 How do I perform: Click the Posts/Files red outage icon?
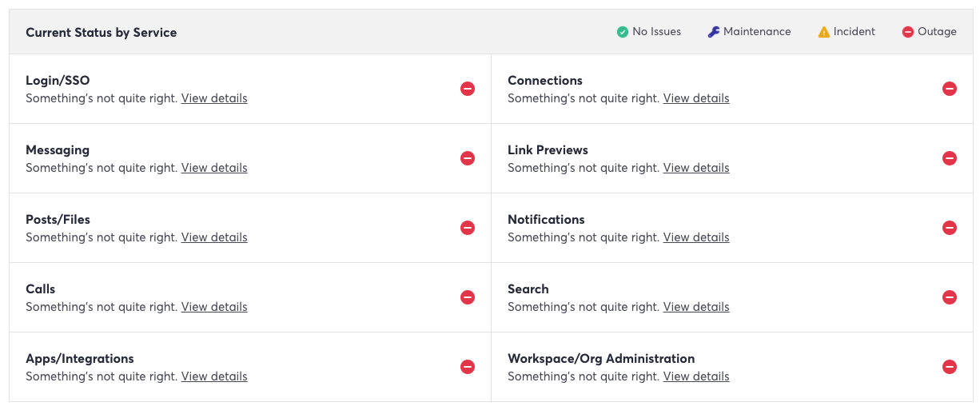click(468, 228)
